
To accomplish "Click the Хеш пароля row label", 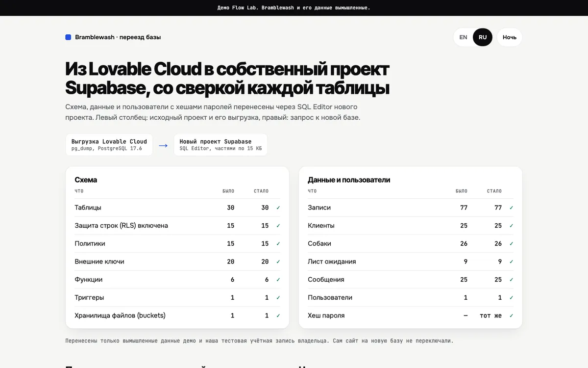I will coord(326,315).
